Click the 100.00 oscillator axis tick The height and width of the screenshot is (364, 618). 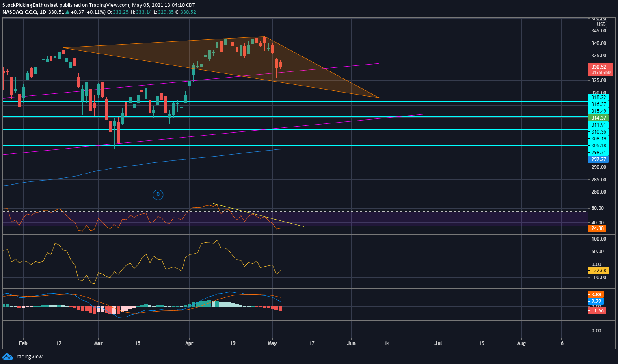coord(599,239)
